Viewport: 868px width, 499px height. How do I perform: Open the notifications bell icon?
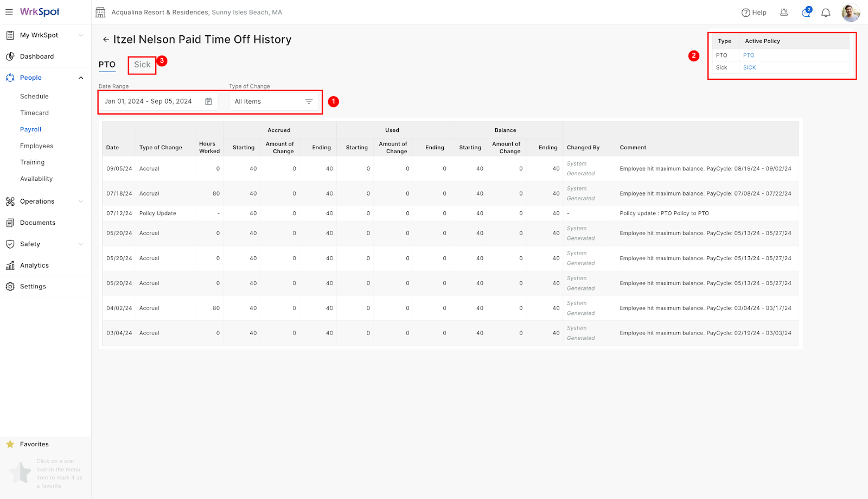click(x=825, y=12)
